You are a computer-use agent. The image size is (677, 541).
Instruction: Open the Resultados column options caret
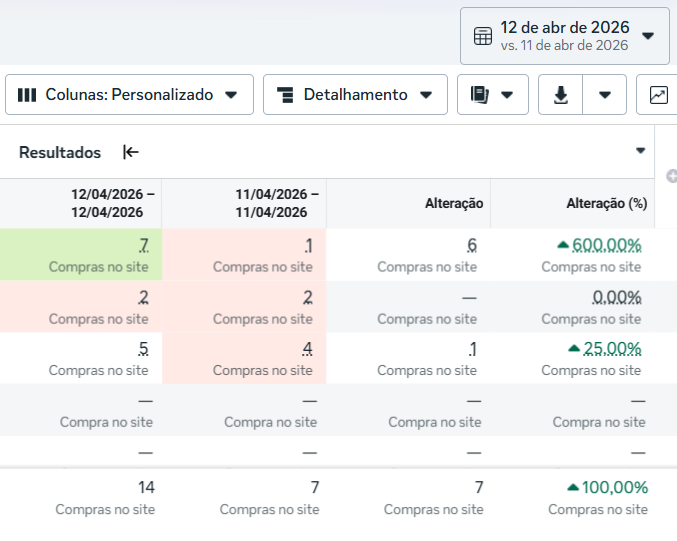click(641, 151)
